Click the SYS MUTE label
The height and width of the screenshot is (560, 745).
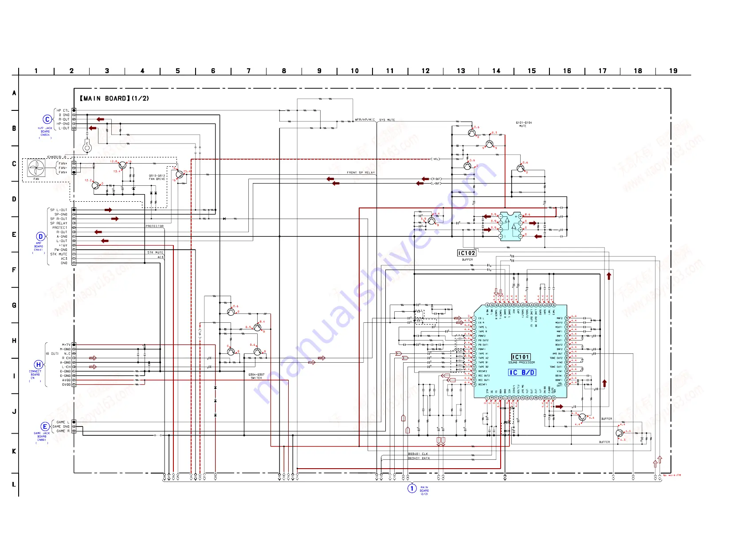pos(387,120)
